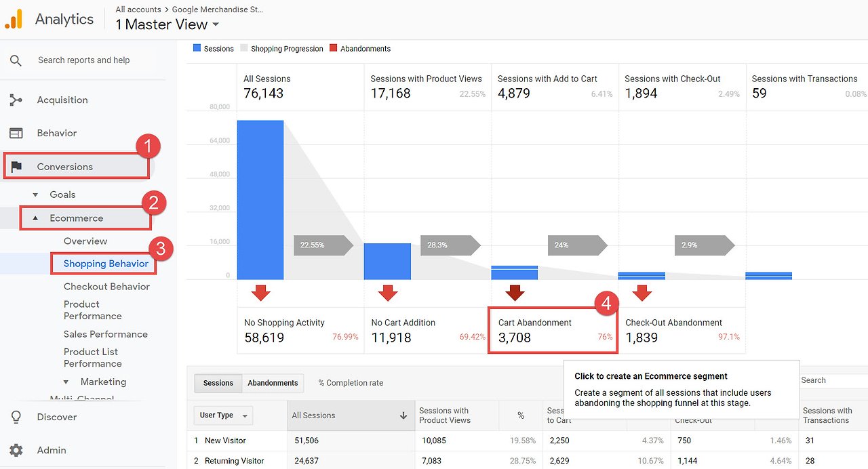Click the No Shopping Activity 58,619 box

coord(300,330)
